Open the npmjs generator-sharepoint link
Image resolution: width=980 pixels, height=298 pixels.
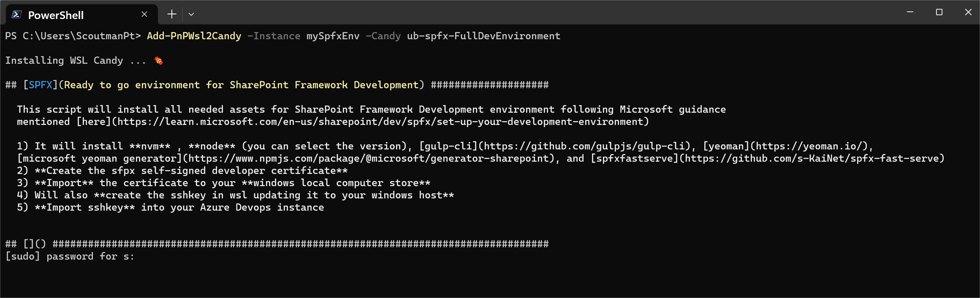tap(368, 159)
